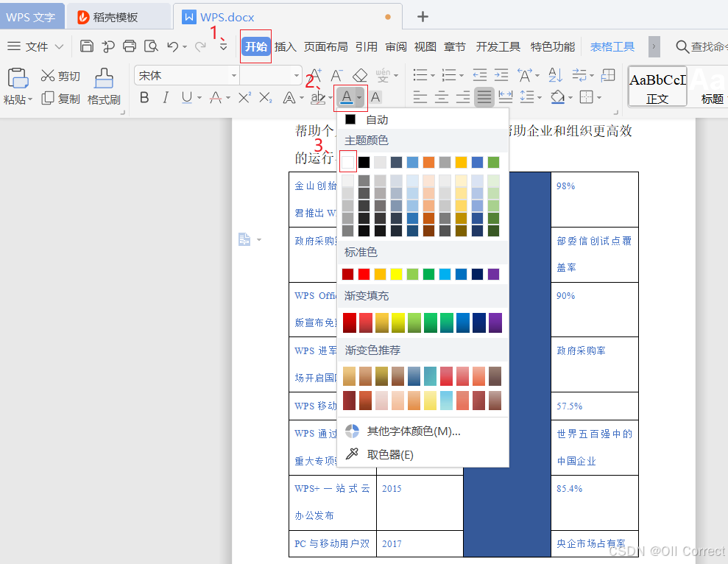Toggle Italic formatting

coord(166,98)
